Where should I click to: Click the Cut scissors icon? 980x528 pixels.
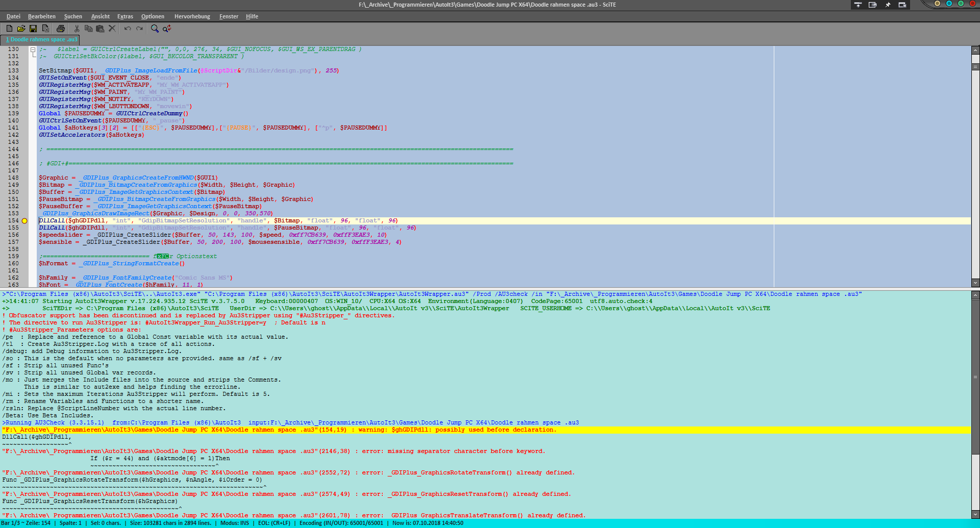pyautogui.click(x=77, y=29)
